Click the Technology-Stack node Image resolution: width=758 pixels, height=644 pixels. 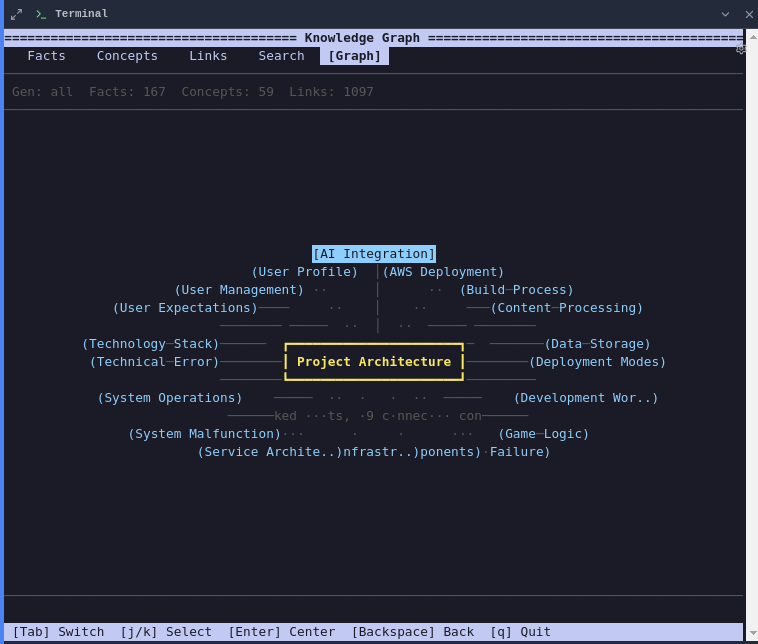point(150,344)
